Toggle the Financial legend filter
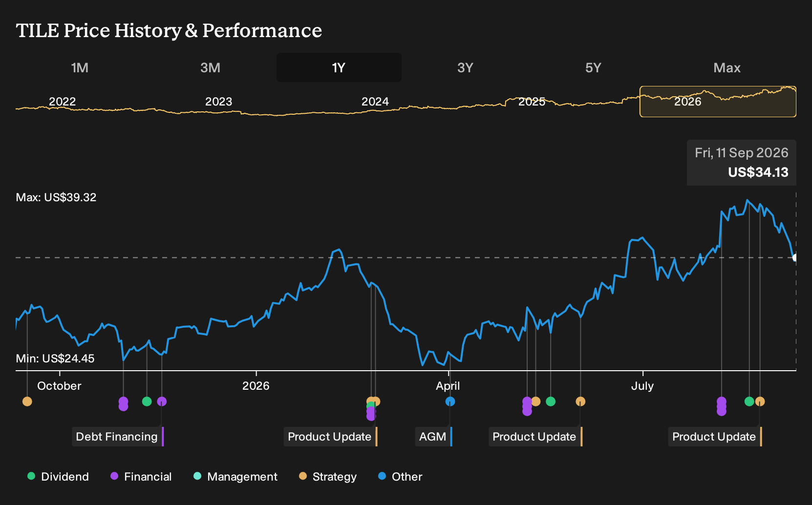The image size is (812, 505). [x=141, y=477]
